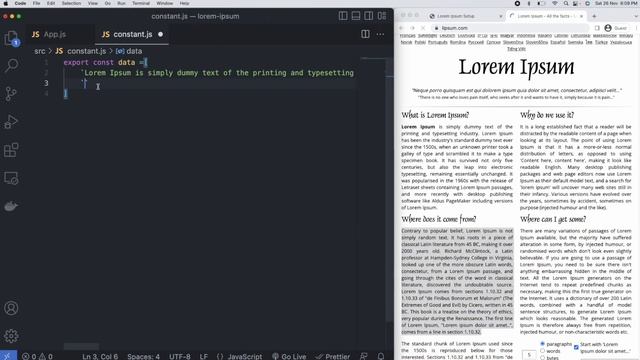Open the src breadcrumb dropdown
Viewport: 640px width, 360px height.
40,51
